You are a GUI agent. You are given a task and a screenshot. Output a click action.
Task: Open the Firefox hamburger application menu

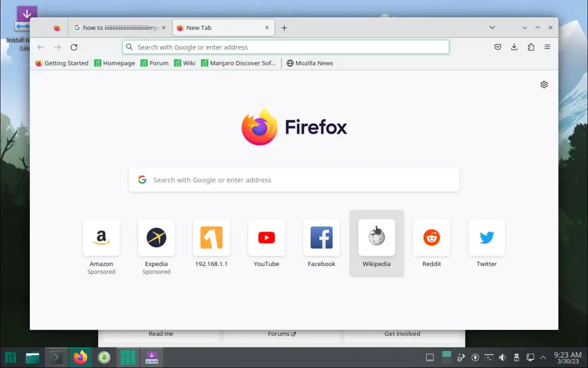pyautogui.click(x=547, y=47)
